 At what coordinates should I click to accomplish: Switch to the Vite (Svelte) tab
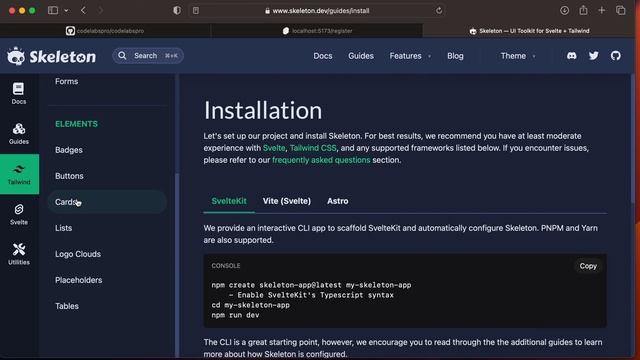(287, 201)
